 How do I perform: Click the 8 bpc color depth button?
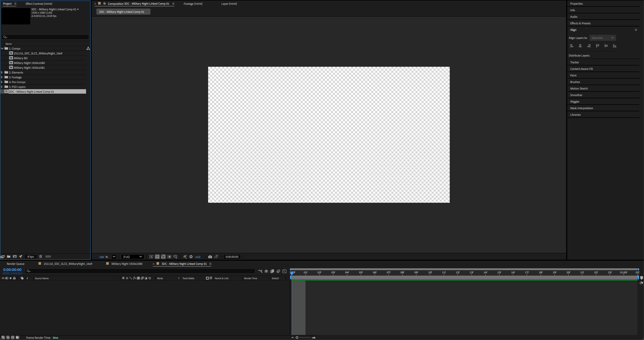31,256
